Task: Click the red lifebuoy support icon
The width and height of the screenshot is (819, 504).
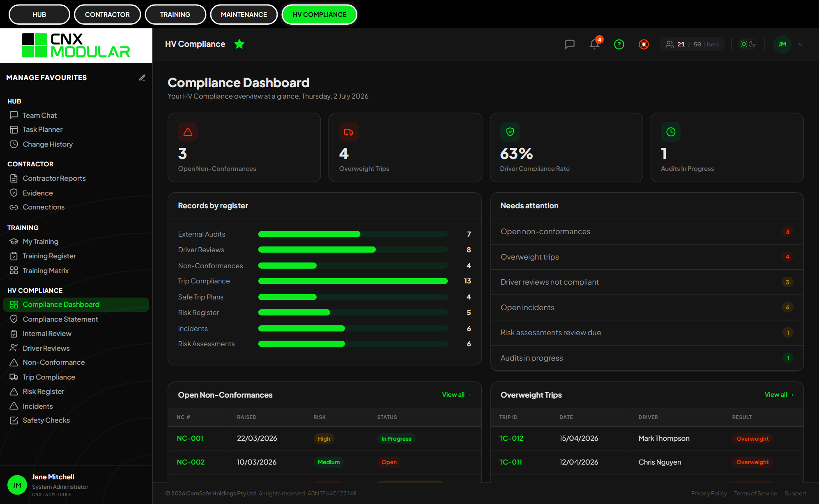Action: coord(644,44)
